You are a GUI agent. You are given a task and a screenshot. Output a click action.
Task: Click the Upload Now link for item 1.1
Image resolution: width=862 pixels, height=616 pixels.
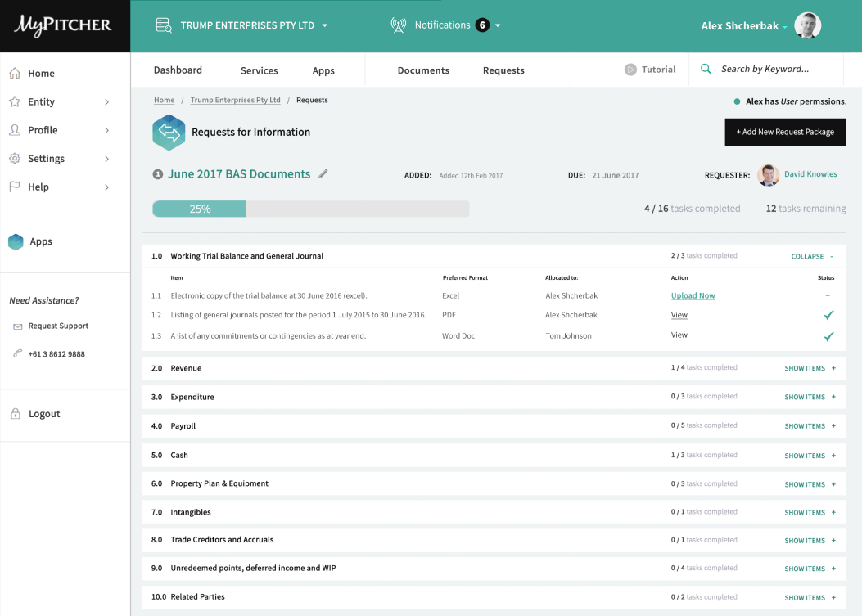click(693, 295)
